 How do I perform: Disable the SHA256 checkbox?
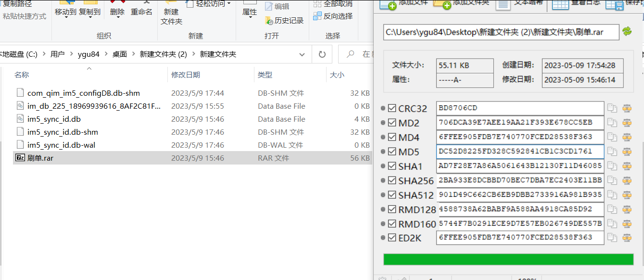392,180
